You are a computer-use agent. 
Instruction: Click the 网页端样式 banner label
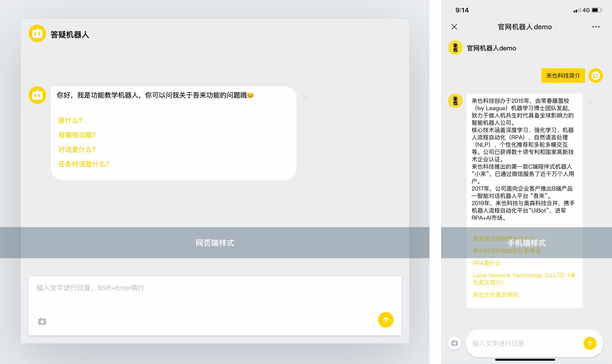pyautogui.click(x=215, y=243)
